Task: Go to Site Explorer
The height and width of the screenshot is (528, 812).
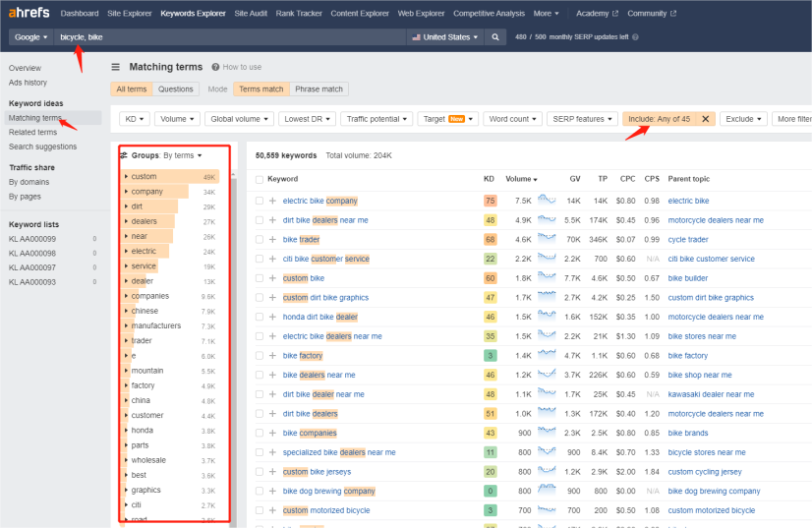Action: pyautogui.click(x=130, y=14)
